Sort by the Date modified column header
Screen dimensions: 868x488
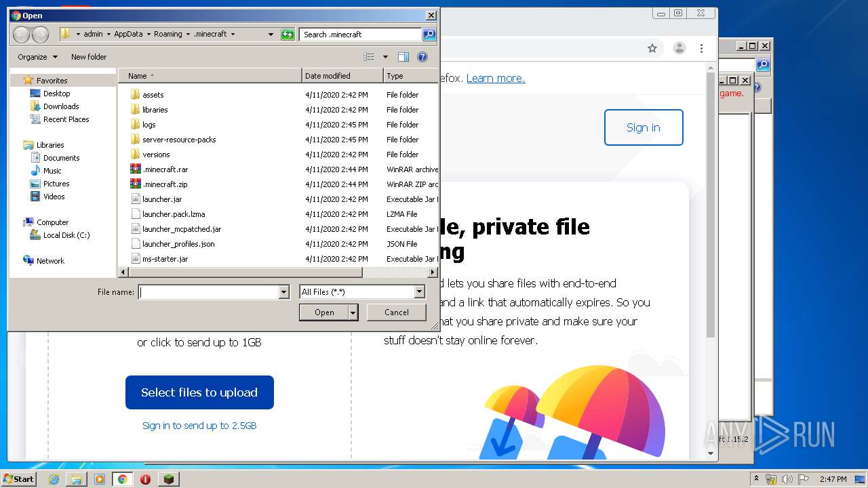click(x=343, y=76)
